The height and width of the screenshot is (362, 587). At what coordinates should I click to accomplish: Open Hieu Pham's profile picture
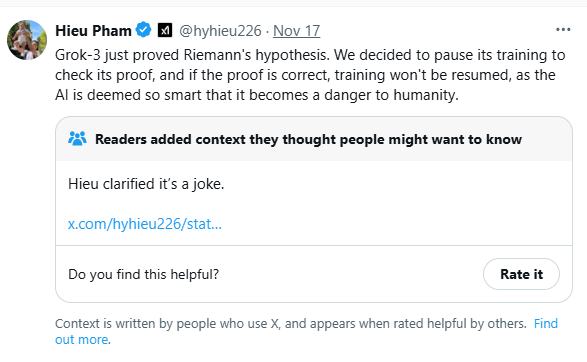27,40
